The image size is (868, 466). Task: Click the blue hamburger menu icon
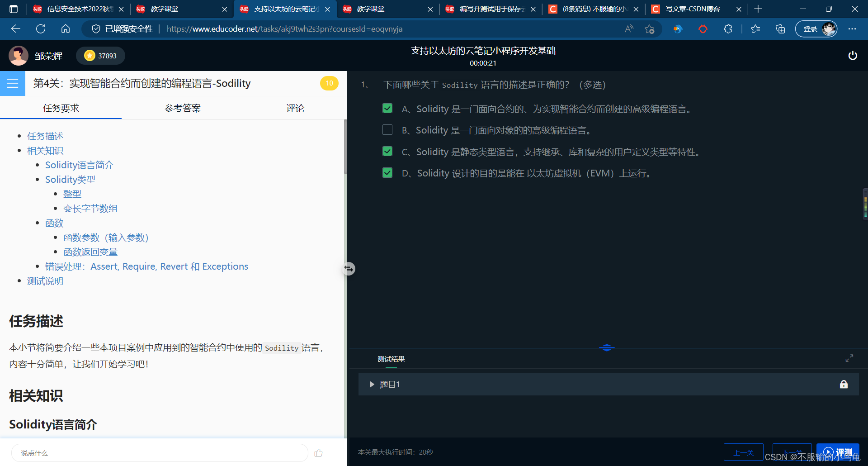coord(13,83)
